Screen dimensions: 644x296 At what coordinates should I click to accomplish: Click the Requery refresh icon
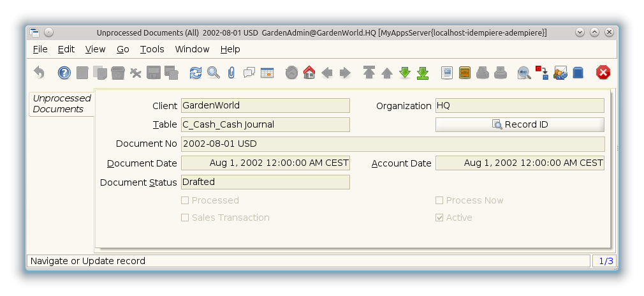196,73
